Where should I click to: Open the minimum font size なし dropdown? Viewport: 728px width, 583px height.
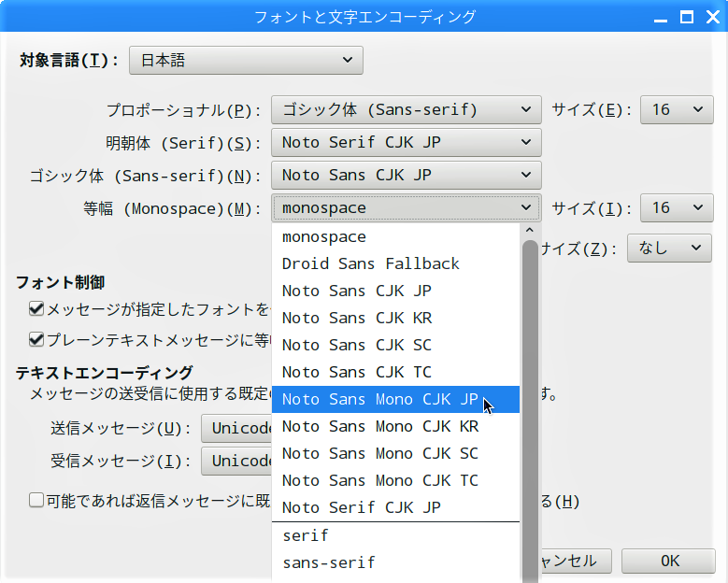[669, 249]
